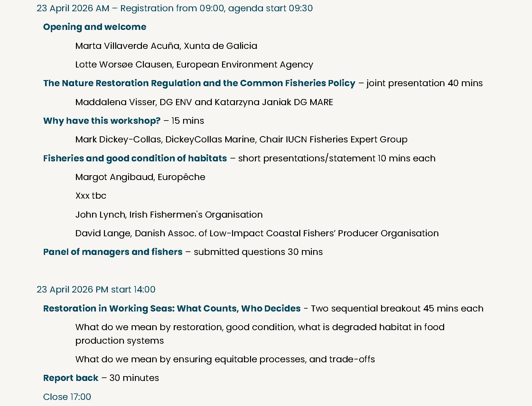
Task: Click the 'Report back' heading
Action: [x=71, y=378]
